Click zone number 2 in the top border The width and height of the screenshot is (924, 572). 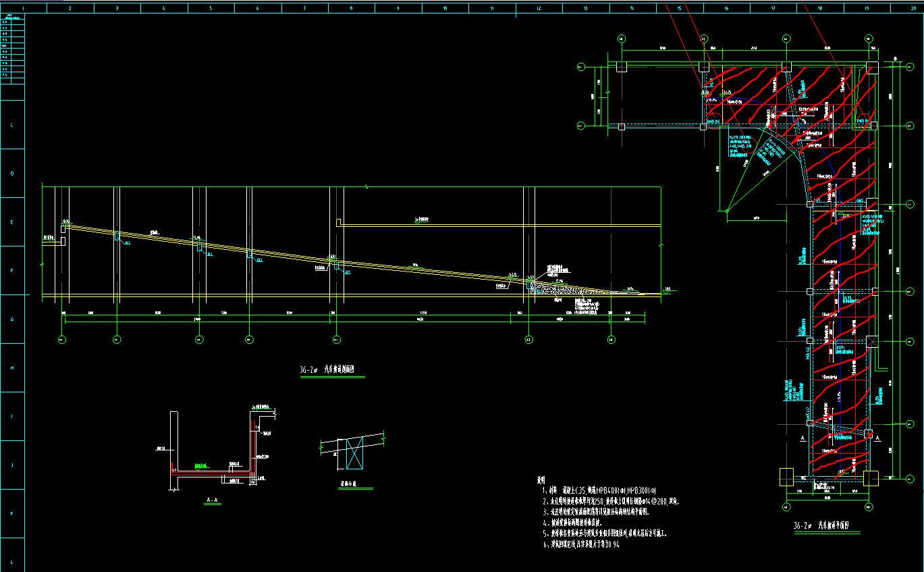[x=70, y=9]
